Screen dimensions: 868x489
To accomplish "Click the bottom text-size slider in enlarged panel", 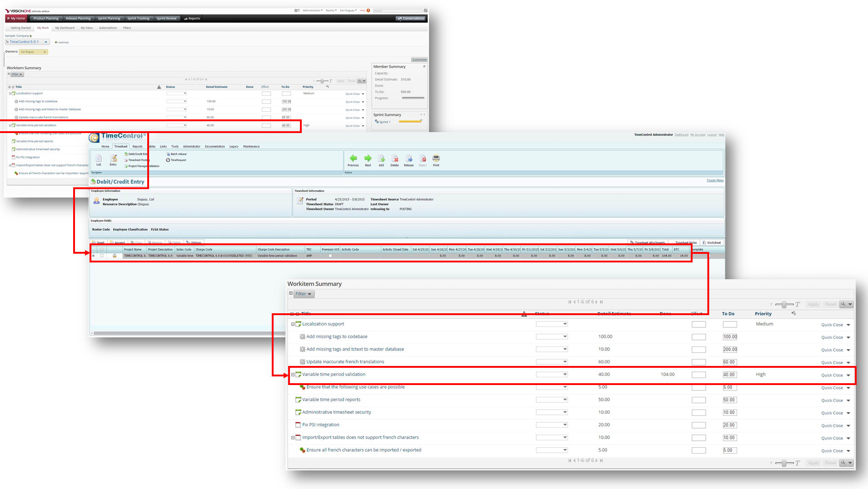I will coord(784,463).
